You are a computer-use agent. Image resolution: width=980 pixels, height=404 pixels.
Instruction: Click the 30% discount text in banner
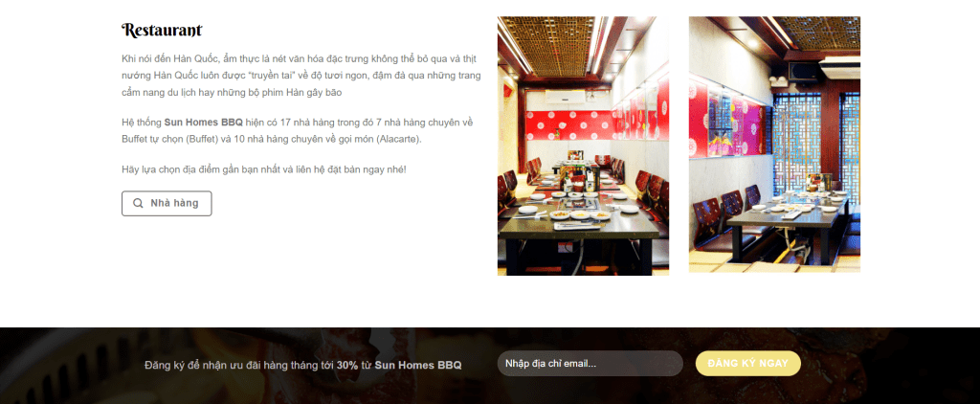(346, 365)
